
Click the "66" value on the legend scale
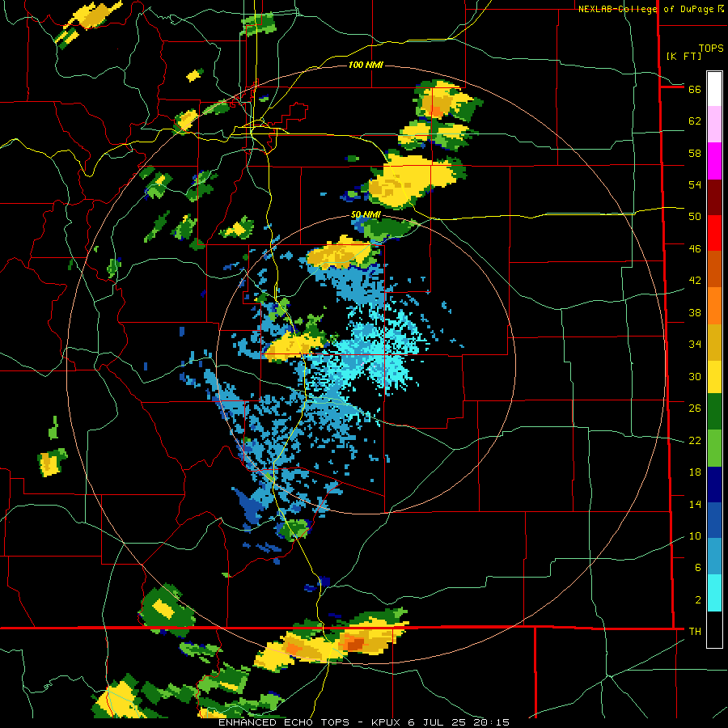click(x=695, y=89)
